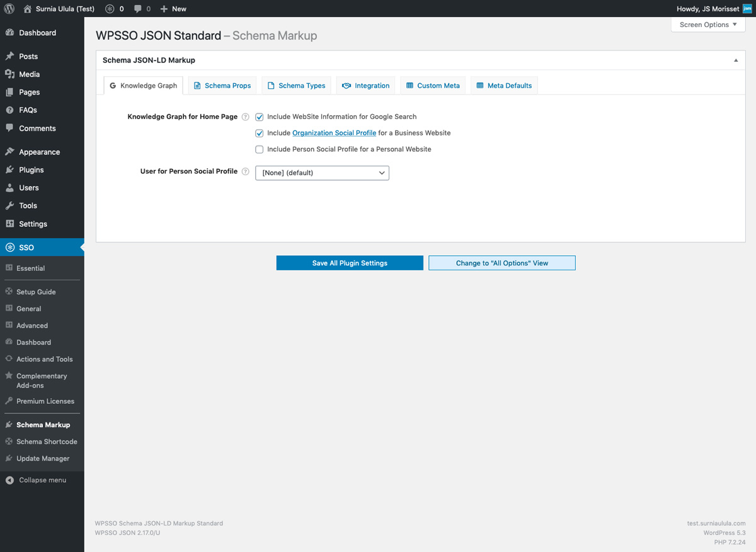The height and width of the screenshot is (552, 756).
Task: Open the Update Manager submenu item
Action: click(x=42, y=459)
